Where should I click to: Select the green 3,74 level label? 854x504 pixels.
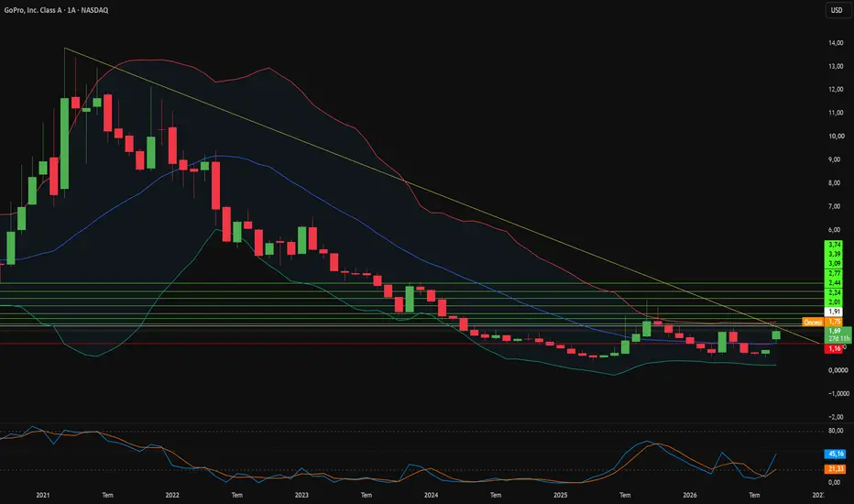(x=834, y=245)
